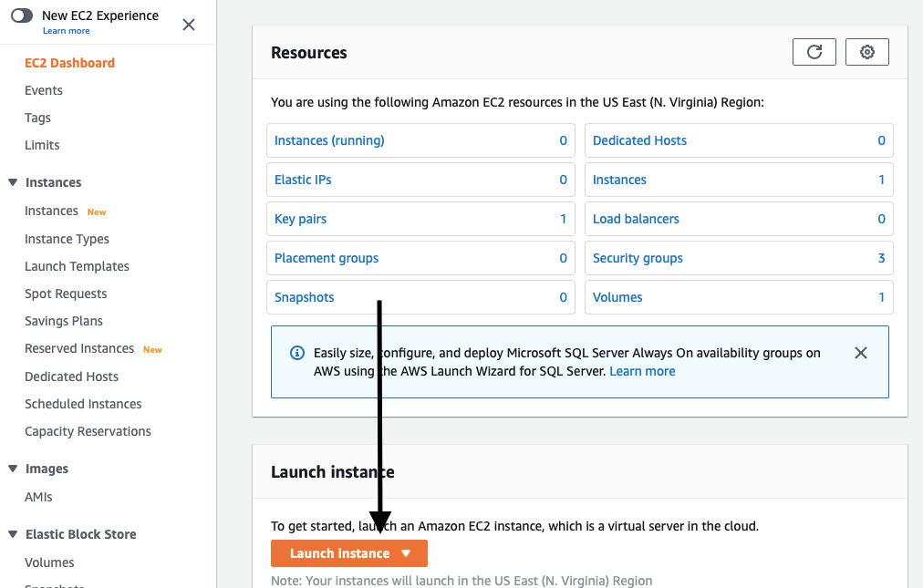Open Launch Templates in sidebar
This screenshot has height=588, width=923.
[77, 266]
